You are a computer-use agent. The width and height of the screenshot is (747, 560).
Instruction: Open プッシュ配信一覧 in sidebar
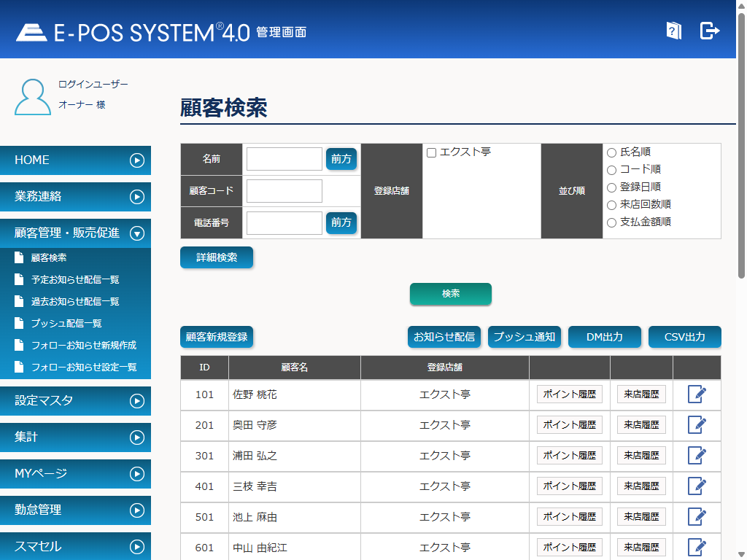click(66, 324)
